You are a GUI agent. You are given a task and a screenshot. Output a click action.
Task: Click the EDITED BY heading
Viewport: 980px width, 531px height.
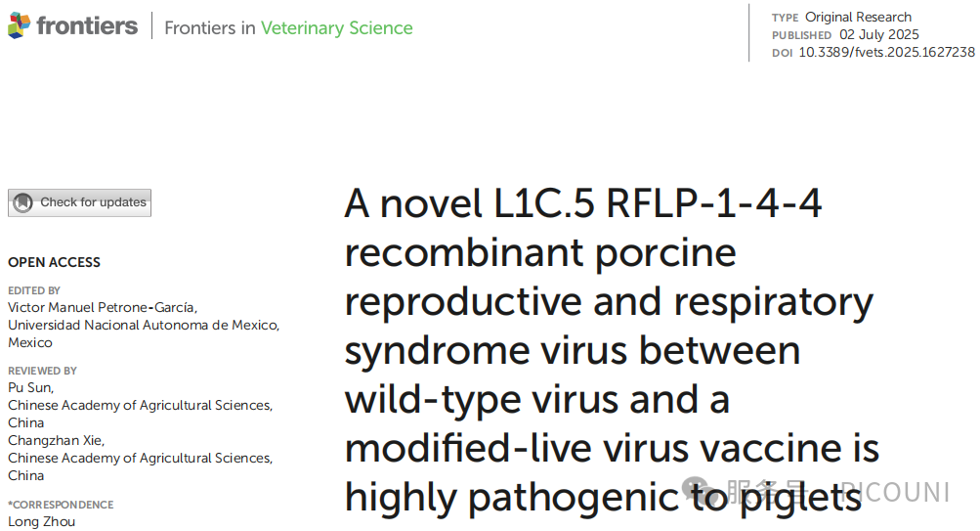[x=34, y=290]
